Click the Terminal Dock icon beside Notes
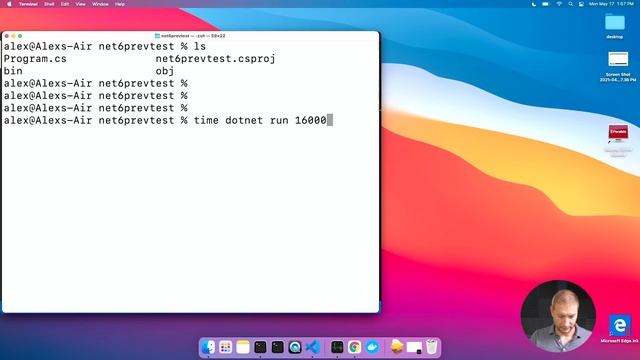 click(x=260, y=347)
